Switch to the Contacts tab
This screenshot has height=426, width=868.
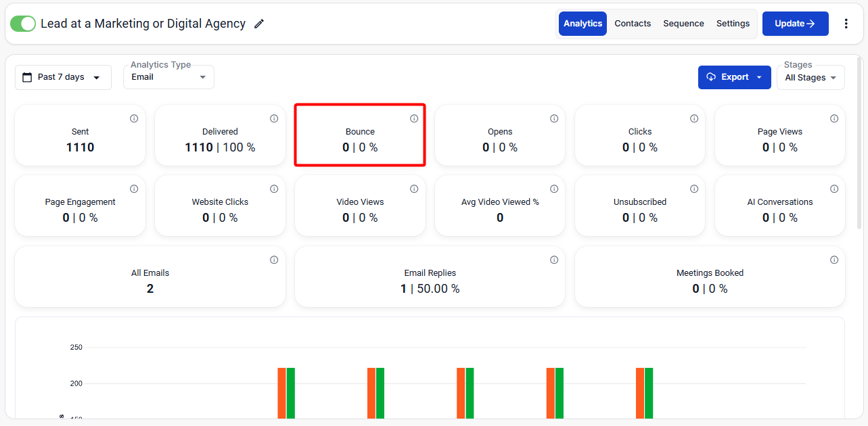[x=633, y=24]
